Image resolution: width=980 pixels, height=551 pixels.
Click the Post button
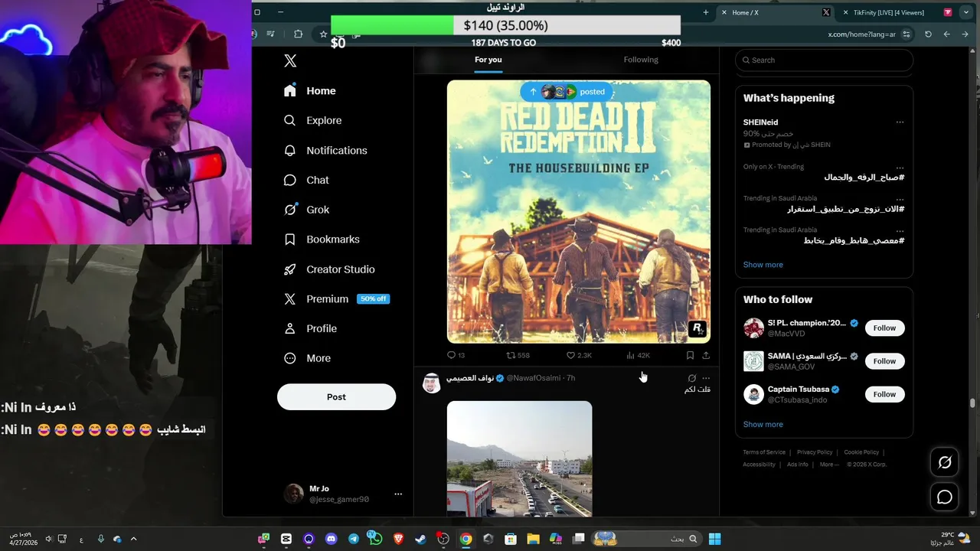(x=336, y=397)
